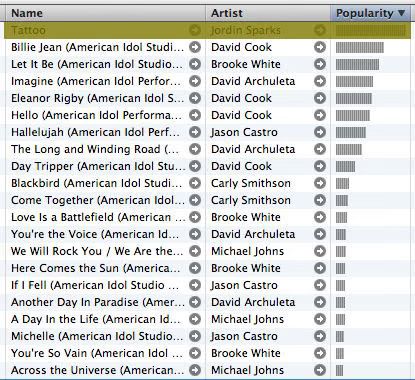Open the arrow link next to Jordin Sparks
The height and width of the screenshot is (380, 415).
pyautogui.click(x=320, y=30)
